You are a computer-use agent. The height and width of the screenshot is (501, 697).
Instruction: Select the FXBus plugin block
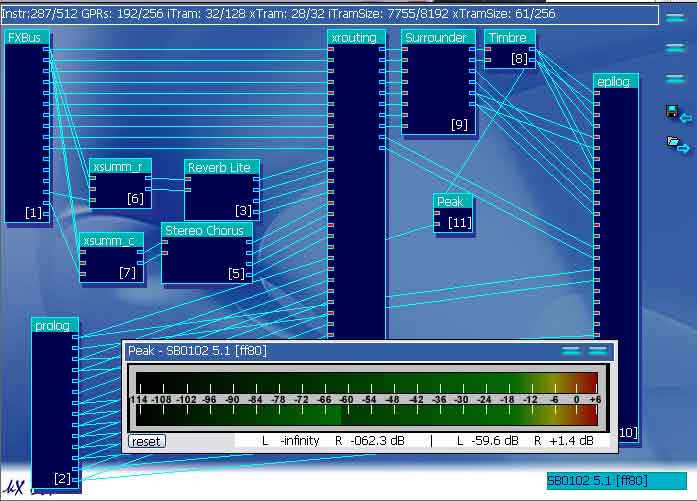tap(27, 127)
